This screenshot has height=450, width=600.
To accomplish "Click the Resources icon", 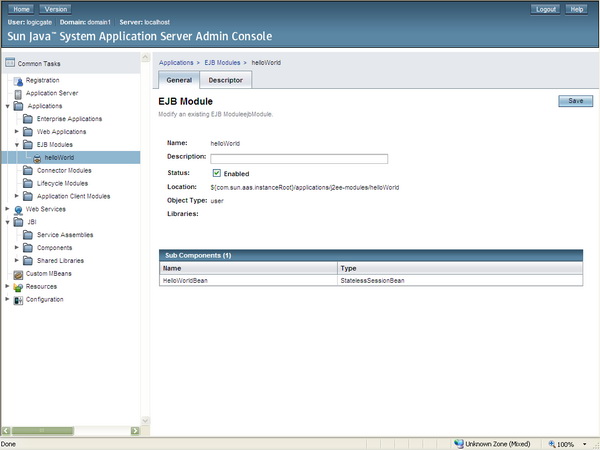I will coord(18,287).
